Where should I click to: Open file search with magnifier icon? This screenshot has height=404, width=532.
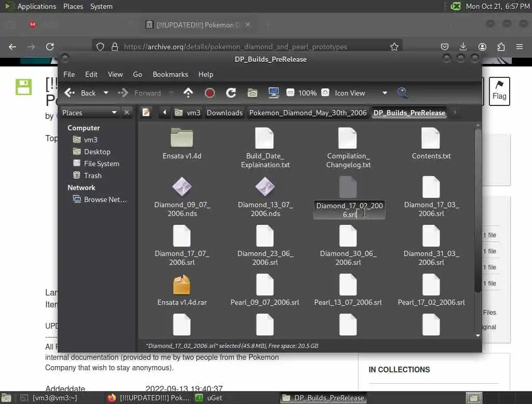point(403,93)
